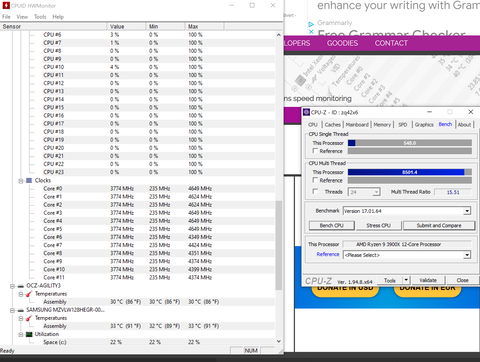Open the Tools menu in HWMonitor
The width and height of the screenshot is (480, 362).
(40, 17)
